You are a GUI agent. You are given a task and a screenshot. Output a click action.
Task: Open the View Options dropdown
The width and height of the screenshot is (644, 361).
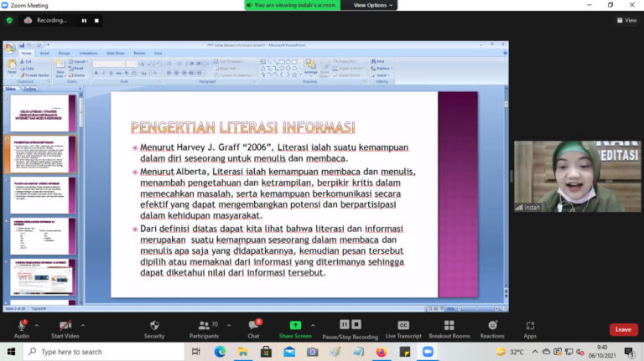pyautogui.click(x=370, y=5)
